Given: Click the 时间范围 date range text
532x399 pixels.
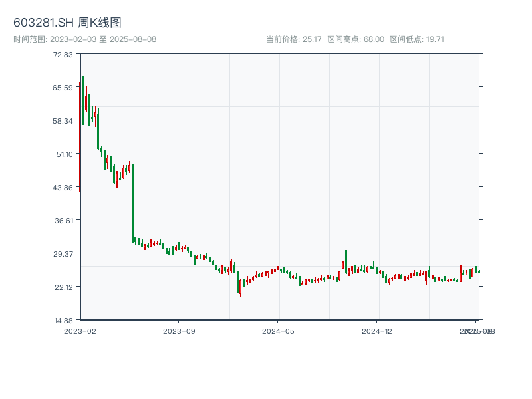Looking at the screenshot, I should (84, 39).
